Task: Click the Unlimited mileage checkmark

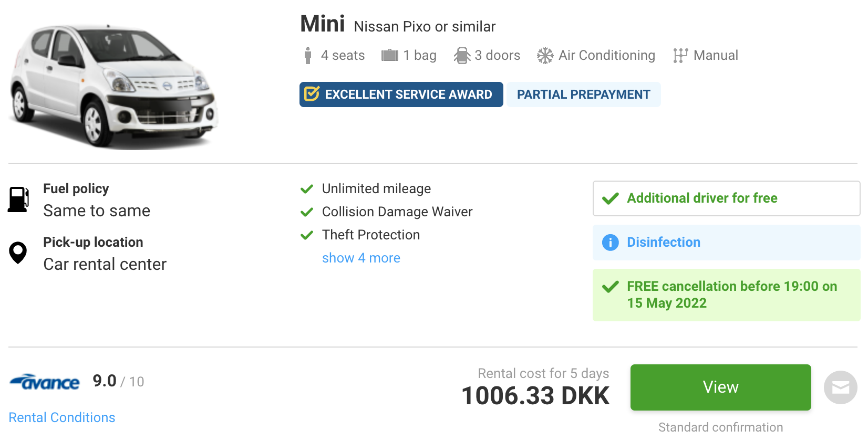Action: (x=307, y=189)
